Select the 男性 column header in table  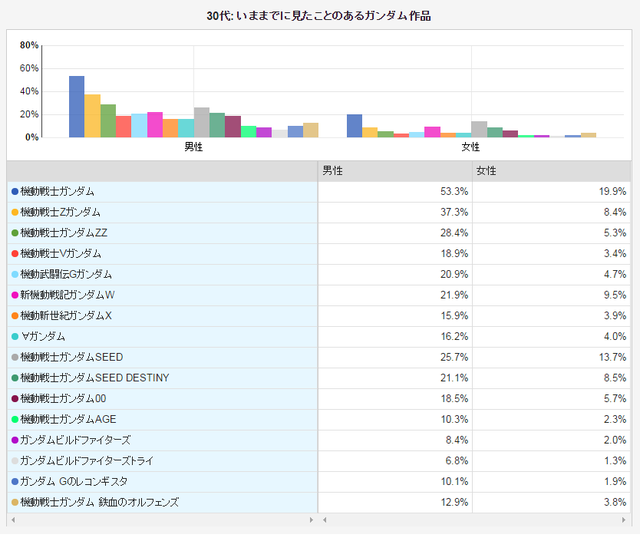[394, 171]
